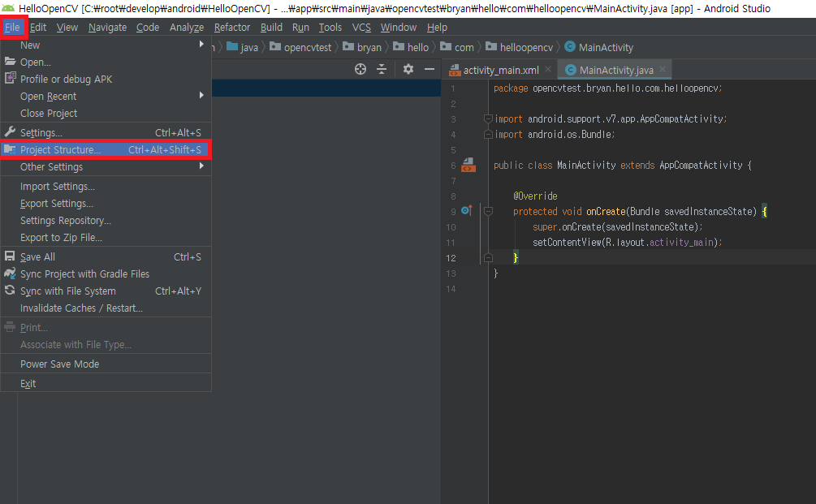Click the onCreate method fold end marker
816x504 pixels.
click(x=488, y=258)
